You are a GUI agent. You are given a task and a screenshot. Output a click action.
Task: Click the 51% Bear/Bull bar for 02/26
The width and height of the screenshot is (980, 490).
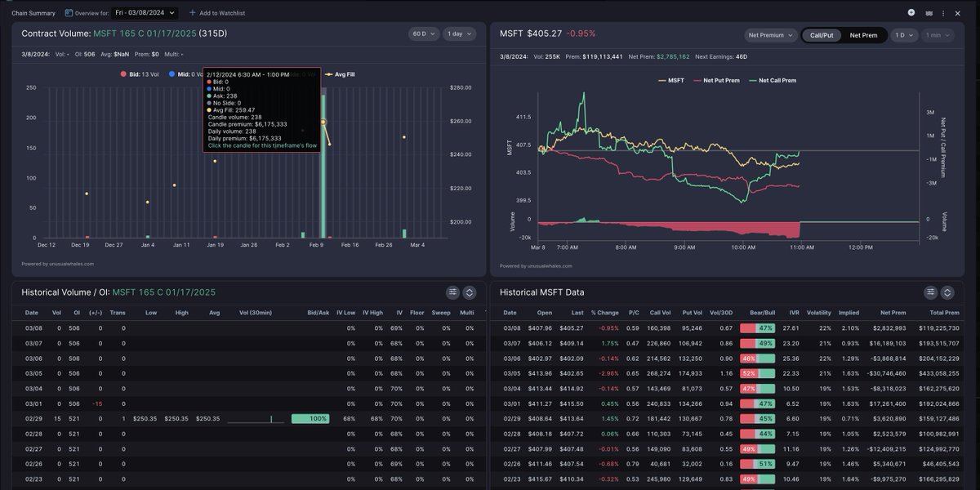tap(757, 465)
